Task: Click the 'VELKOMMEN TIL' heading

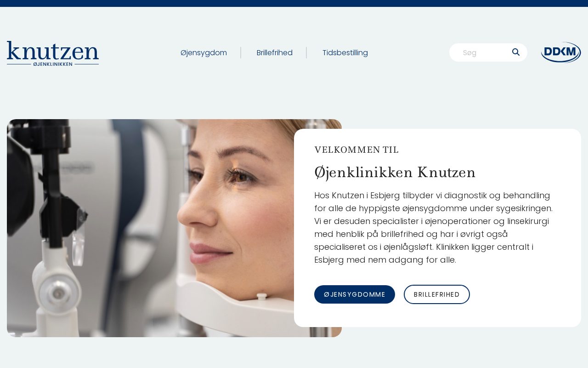Action: (356, 149)
